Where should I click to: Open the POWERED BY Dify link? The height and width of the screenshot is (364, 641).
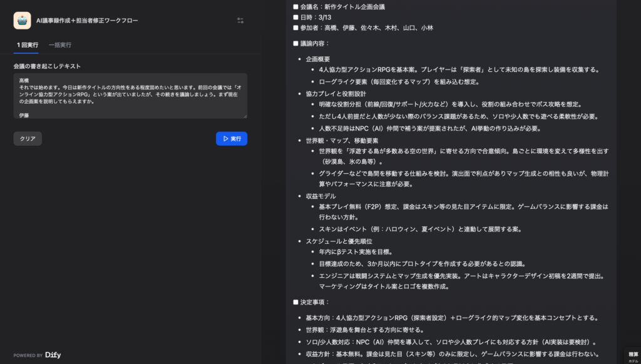pos(37,355)
